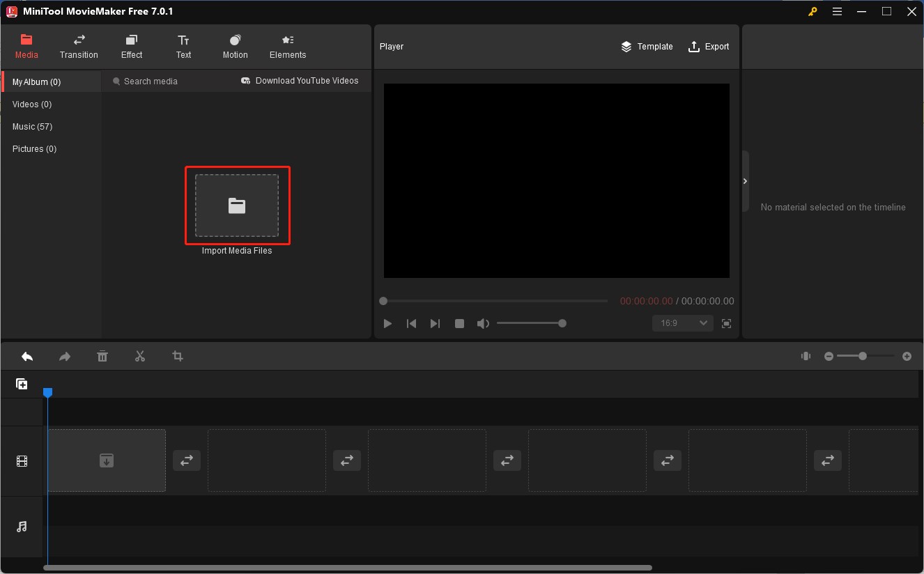The image size is (924, 574).
Task: Click the Delete trash icon above the timeline
Action: click(x=102, y=356)
